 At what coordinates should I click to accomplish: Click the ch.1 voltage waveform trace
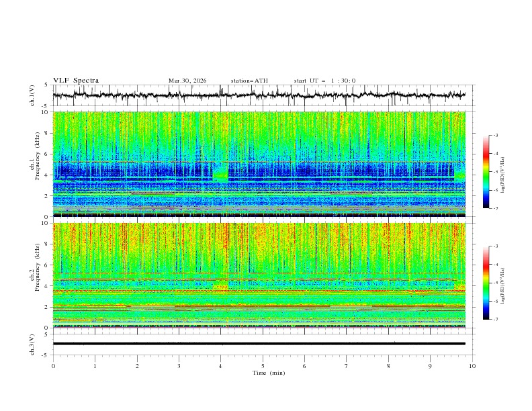tap(259, 95)
